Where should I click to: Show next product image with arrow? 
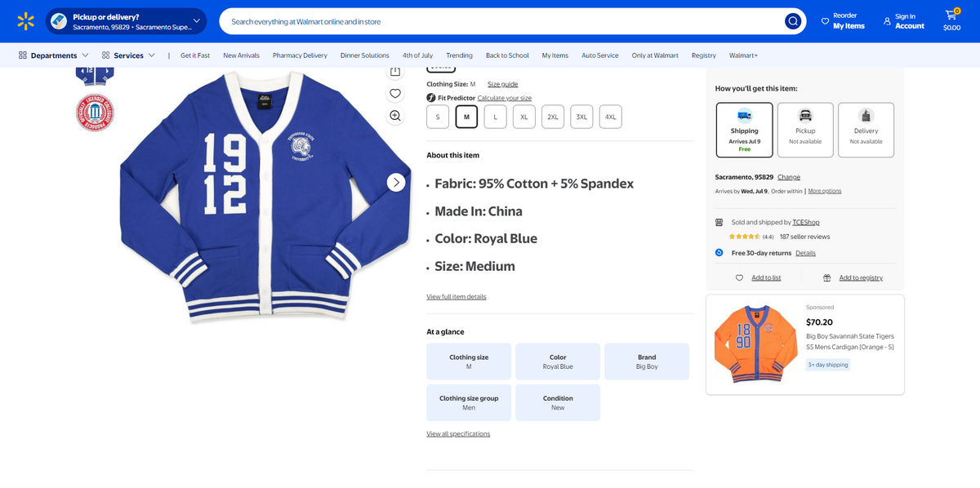pos(396,183)
